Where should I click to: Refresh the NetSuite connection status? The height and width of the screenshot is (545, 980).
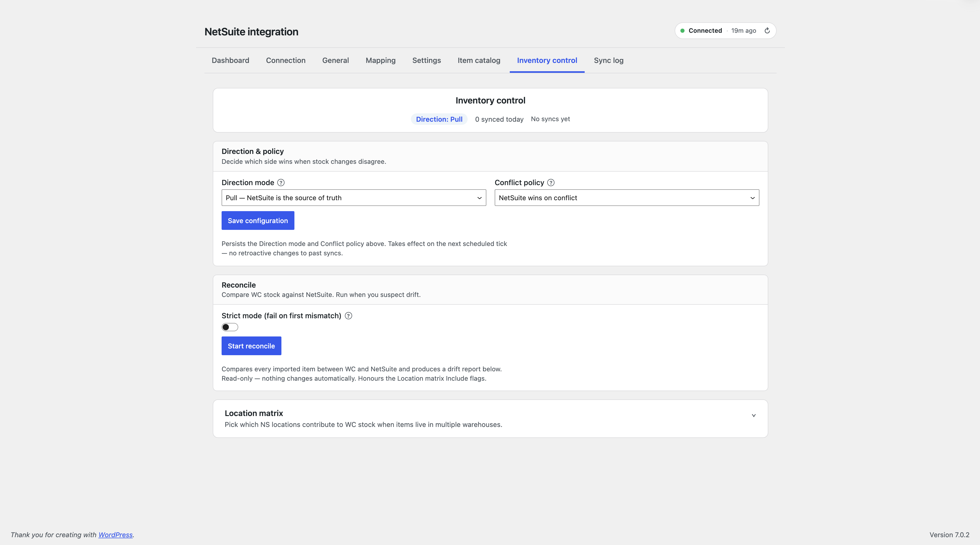[767, 30]
